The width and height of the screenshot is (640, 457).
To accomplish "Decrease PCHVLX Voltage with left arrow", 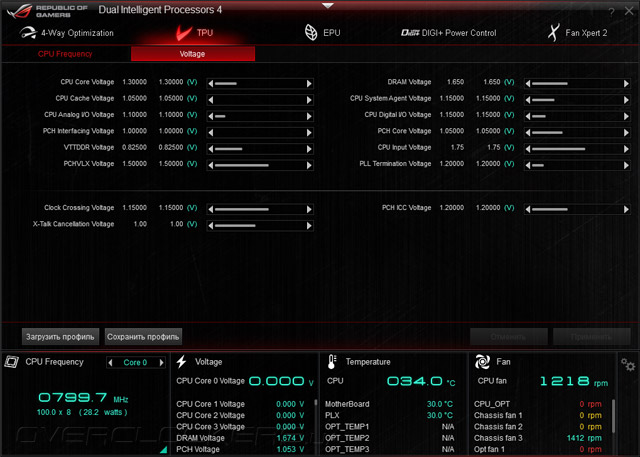I will pyautogui.click(x=211, y=165).
